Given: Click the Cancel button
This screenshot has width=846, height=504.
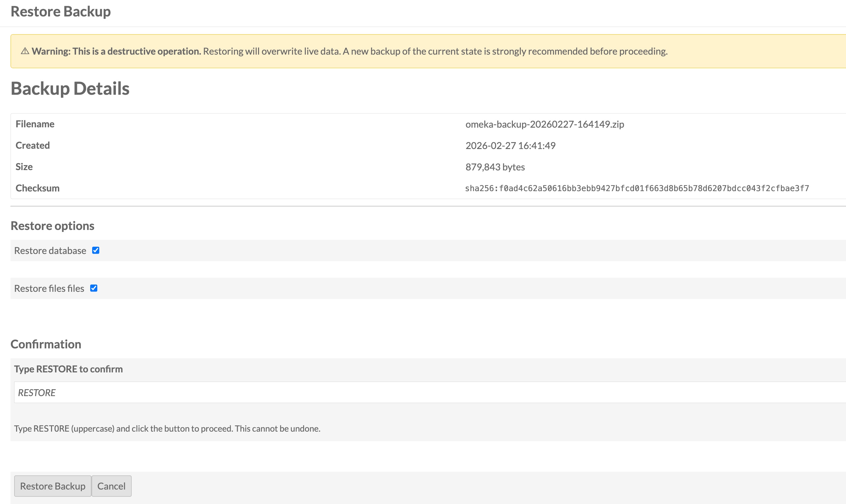Looking at the screenshot, I should click(x=112, y=486).
